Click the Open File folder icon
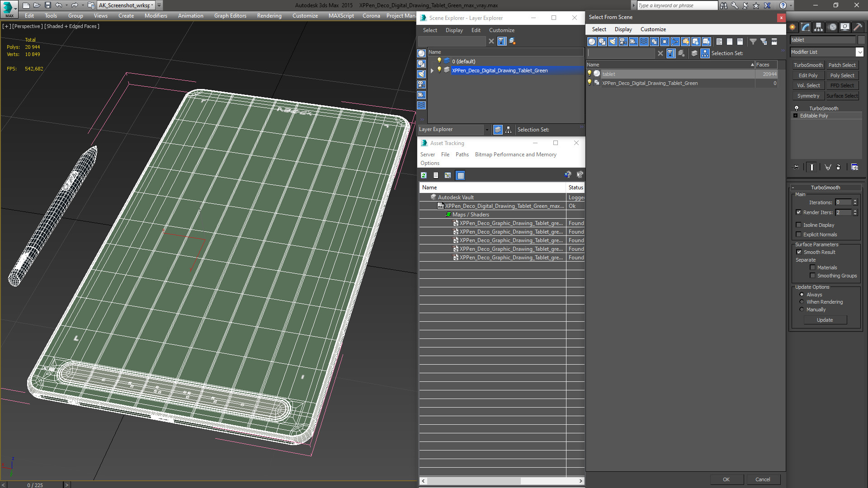Image resolution: width=868 pixels, height=488 pixels. 37,5
